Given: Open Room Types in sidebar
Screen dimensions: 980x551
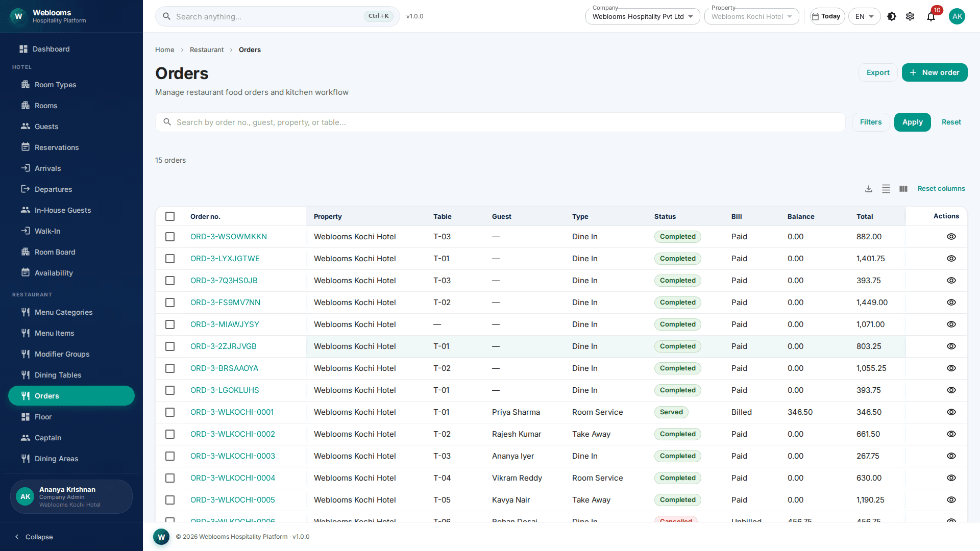Looking at the screenshot, I should 71,85.
